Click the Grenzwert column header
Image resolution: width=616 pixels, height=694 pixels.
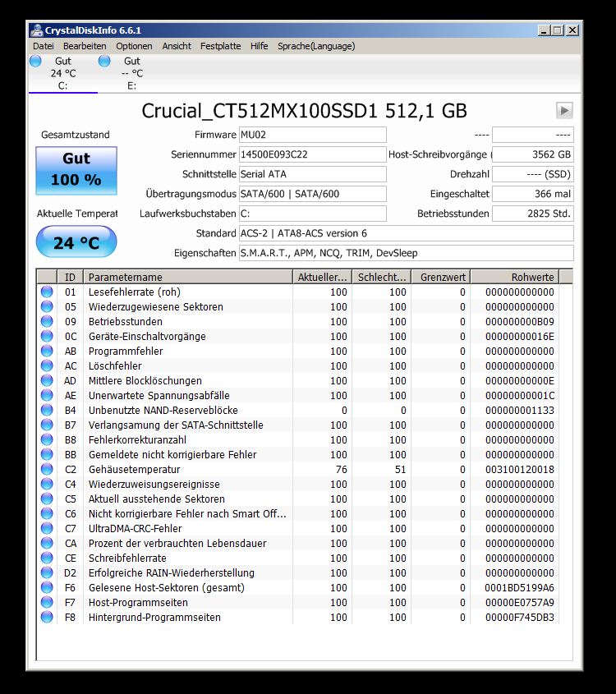coord(441,277)
